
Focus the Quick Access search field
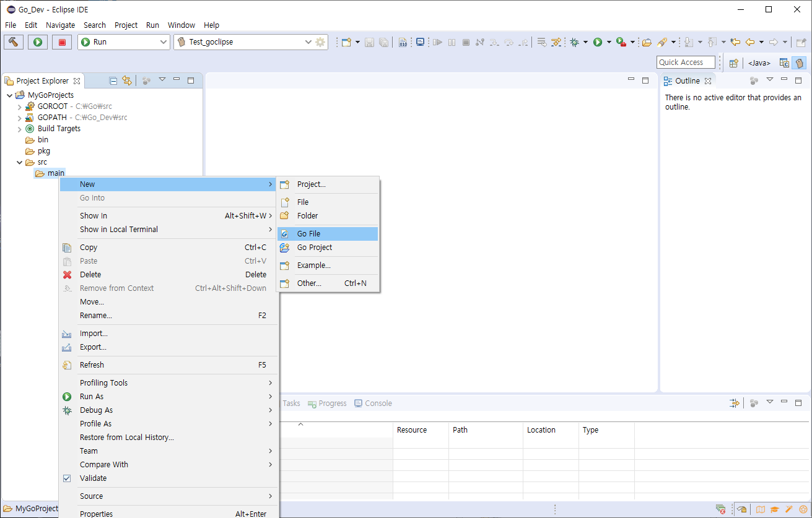point(686,63)
